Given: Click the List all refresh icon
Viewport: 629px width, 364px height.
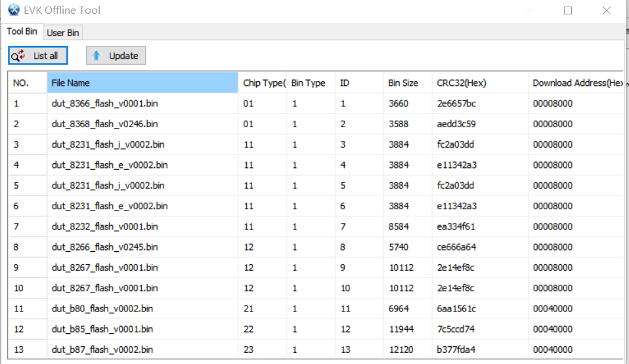Looking at the screenshot, I should point(18,56).
